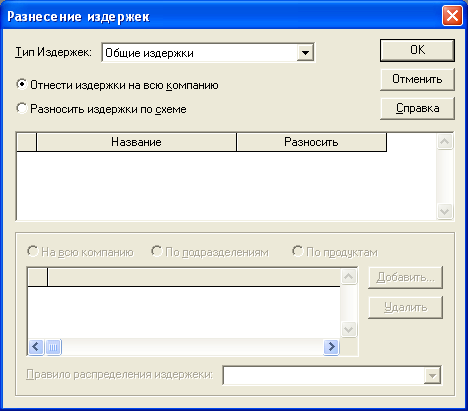Click the Добавить... button

click(405, 277)
